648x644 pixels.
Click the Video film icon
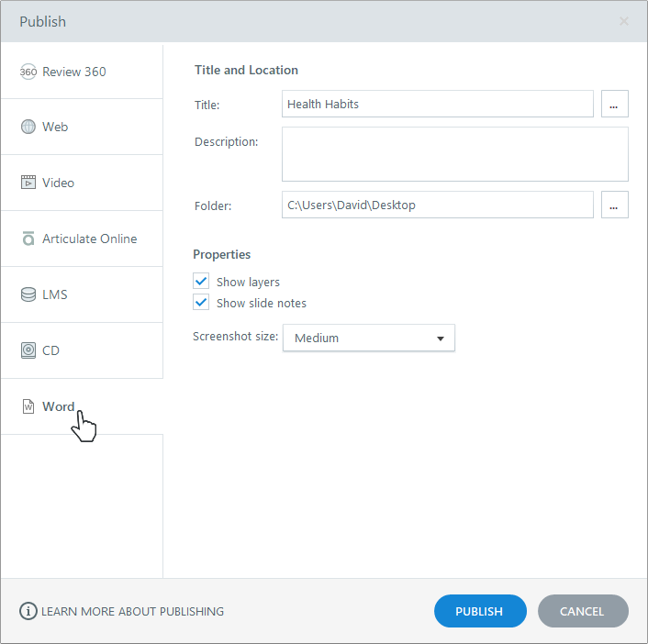[x=28, y=183]
